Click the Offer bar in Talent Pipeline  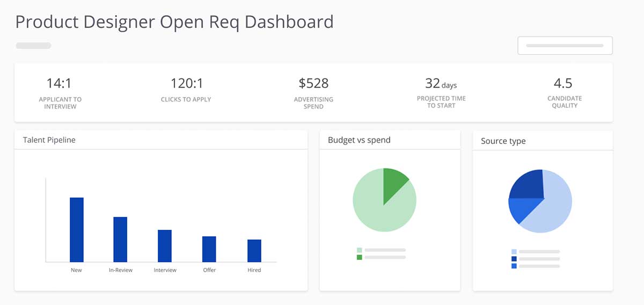(209, 249)
